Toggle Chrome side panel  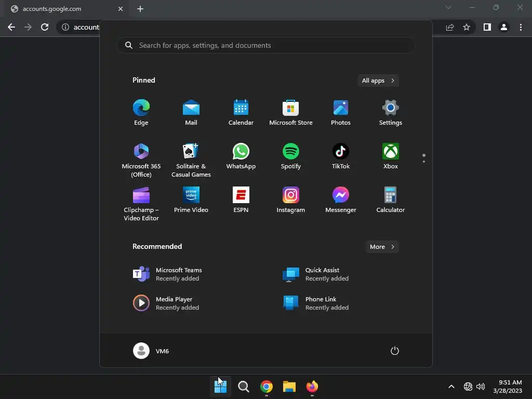coord(487,27)
